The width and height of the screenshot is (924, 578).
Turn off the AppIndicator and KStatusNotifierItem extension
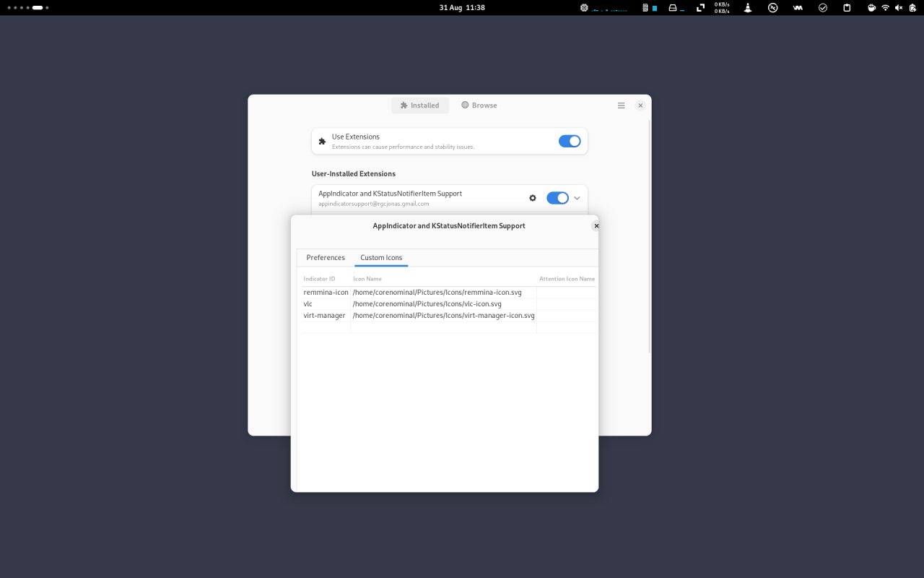coord(557,197)
